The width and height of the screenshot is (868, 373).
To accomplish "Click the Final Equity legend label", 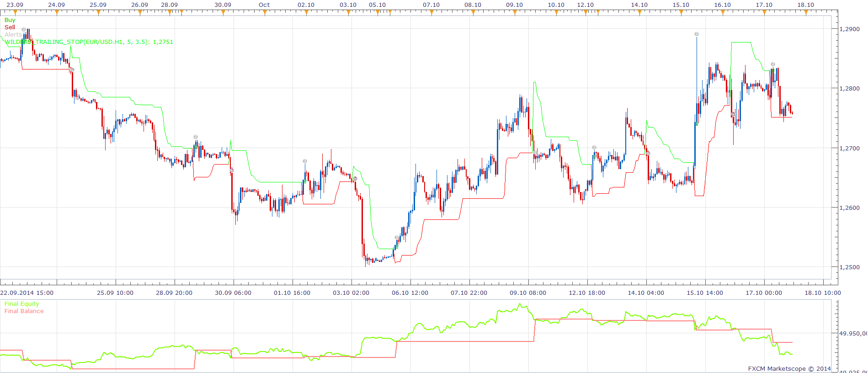I will 21,304.
